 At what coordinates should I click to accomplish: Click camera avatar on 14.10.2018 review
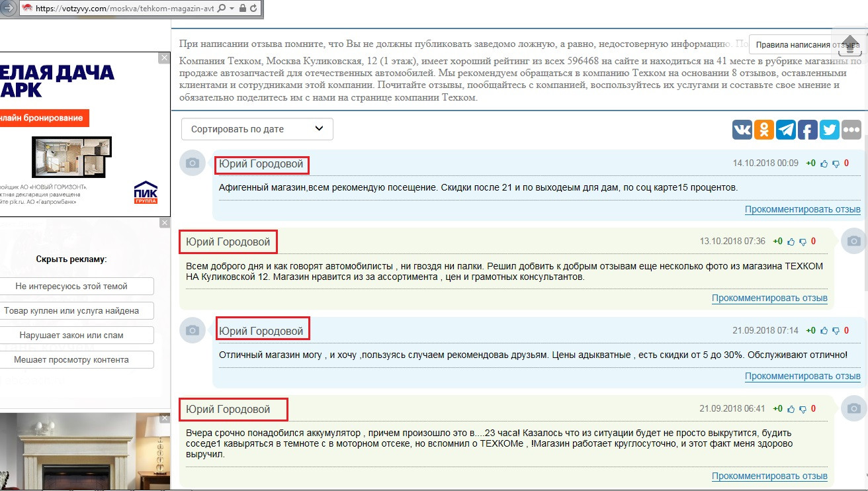192,163
